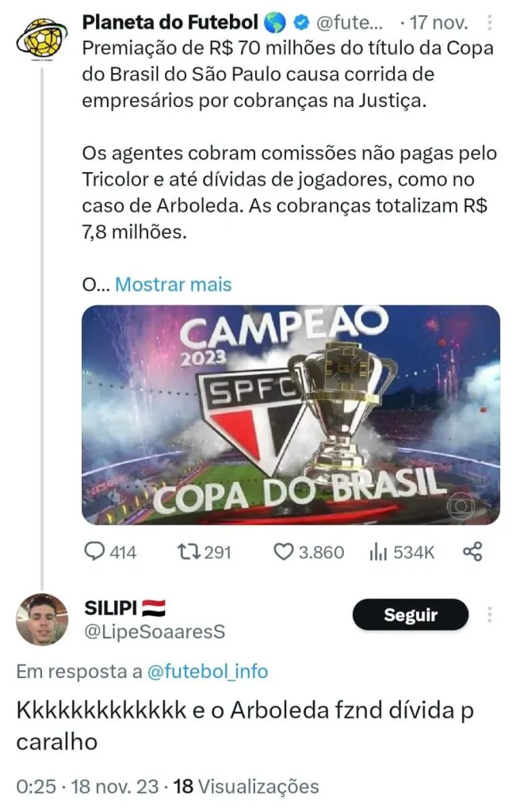
Task: Open SILIPI's profile picture
Action: (x=42, y=619)
